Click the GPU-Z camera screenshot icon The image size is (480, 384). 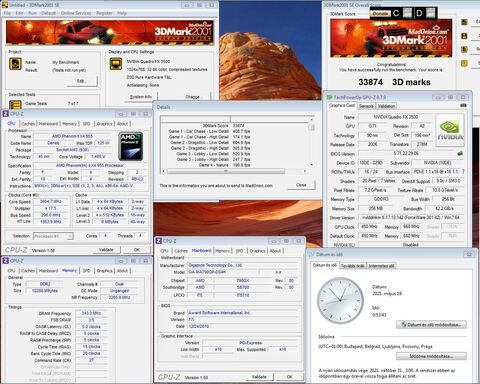[x=463, y=105]
